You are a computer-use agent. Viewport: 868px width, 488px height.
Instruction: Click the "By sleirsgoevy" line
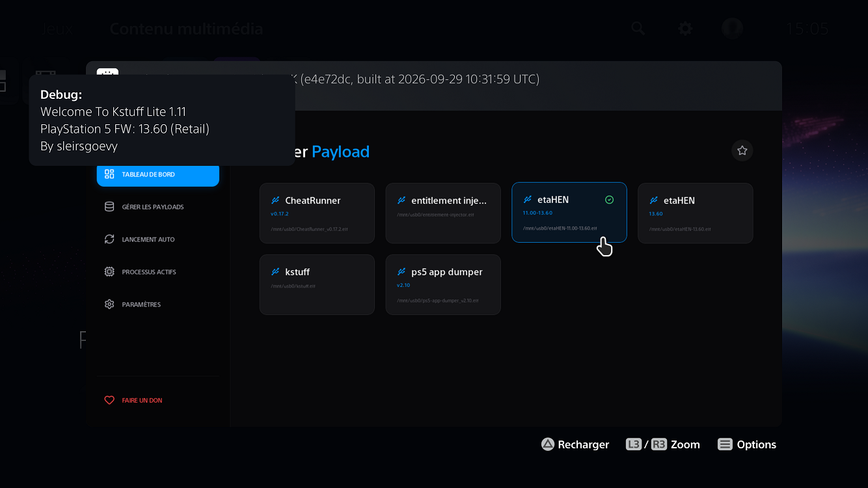point(79,146)
